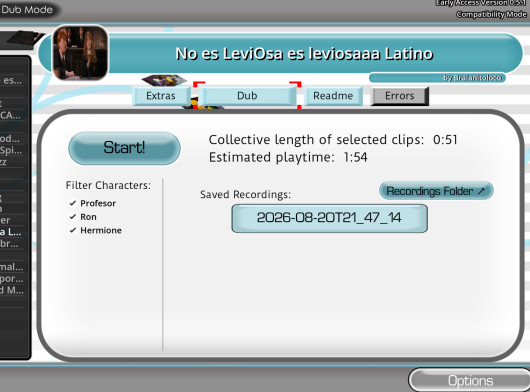Click the title 'No es LeviOsa es leviosaaa Latino'

tap(304, 54)
